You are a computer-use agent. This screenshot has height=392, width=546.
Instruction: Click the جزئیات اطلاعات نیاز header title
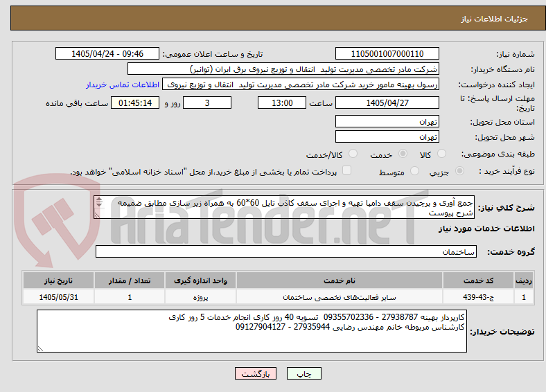coord(495,19)
